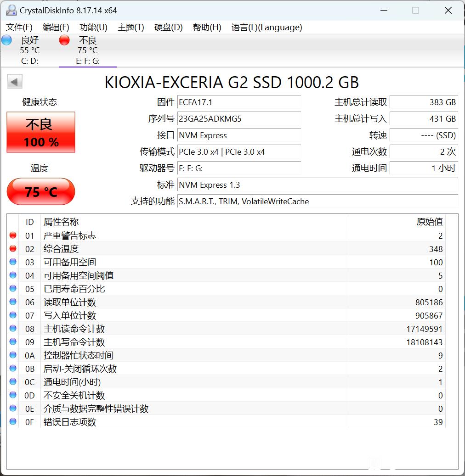
Task: Click blue status dot for attribute 0F
Action: [x=13, y=421]
